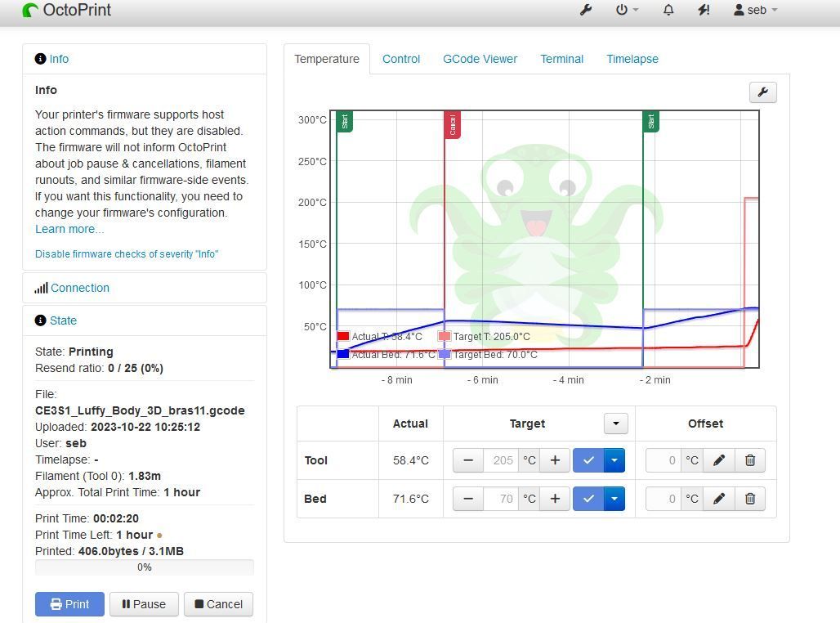Confirm Bed target temperature with checkmark

pos(588,499)
